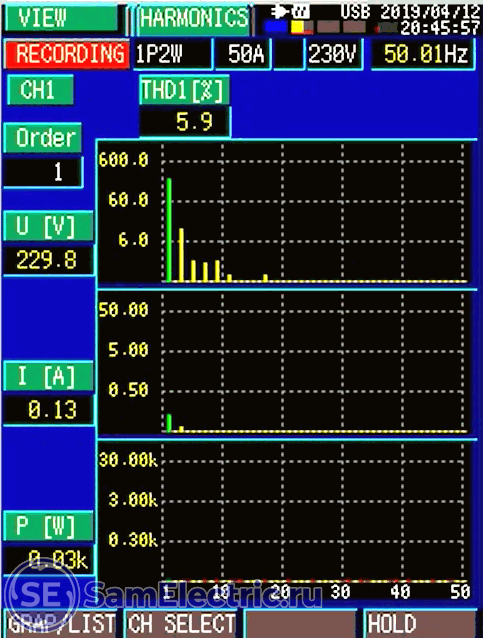
Task: Select the CH1 channel label
Action: tap(40, 90)
